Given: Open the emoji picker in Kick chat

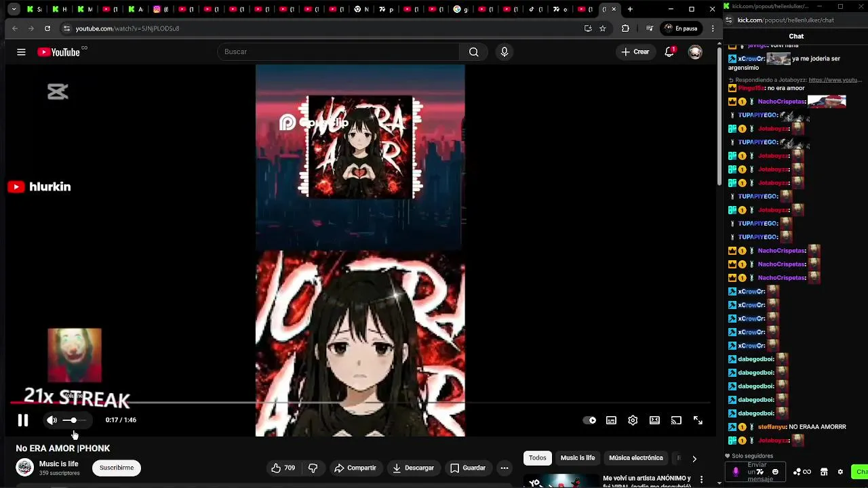Looking at the screenshot, I should coord(775,472).
